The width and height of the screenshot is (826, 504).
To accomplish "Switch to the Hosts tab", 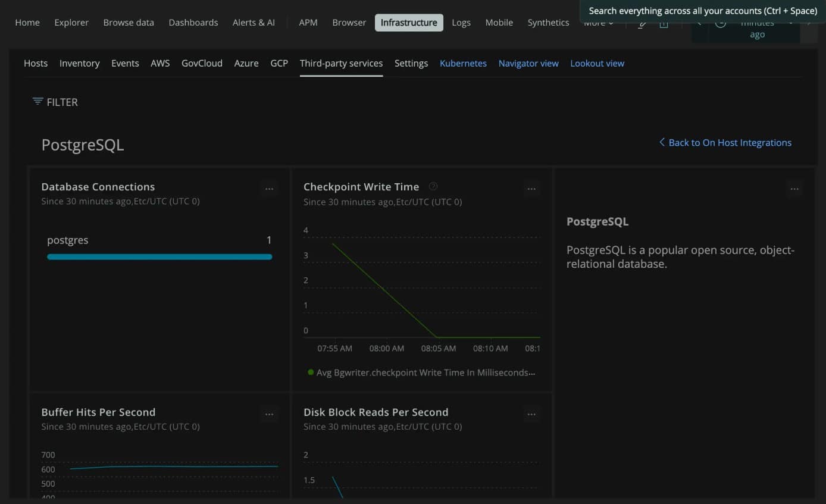I will coord(35,63).
